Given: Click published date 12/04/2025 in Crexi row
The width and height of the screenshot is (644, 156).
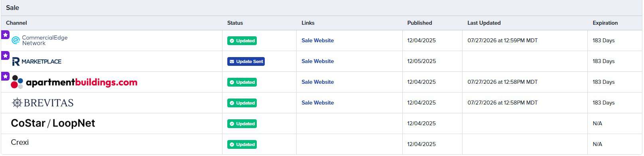Looking at the screenshot, I should [x=421, y=144].
